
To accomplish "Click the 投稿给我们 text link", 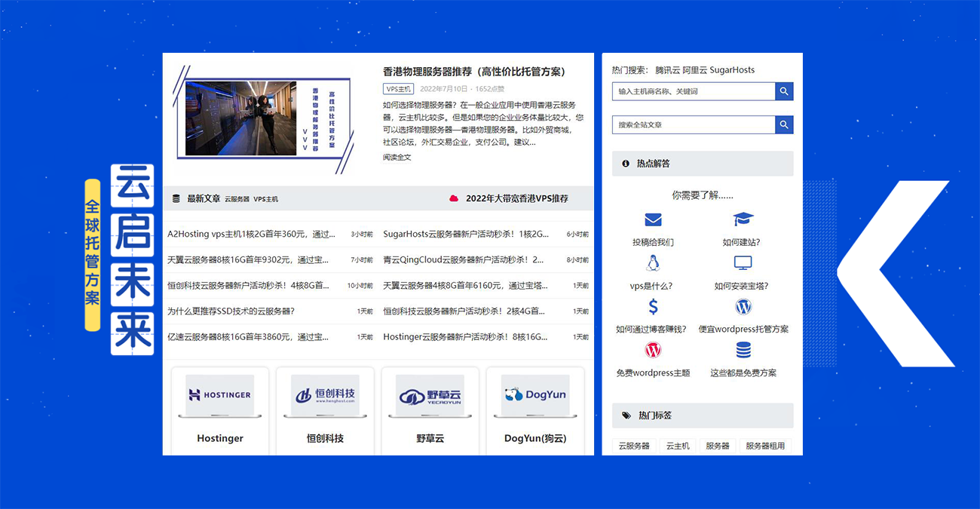I will coord(653,242).
